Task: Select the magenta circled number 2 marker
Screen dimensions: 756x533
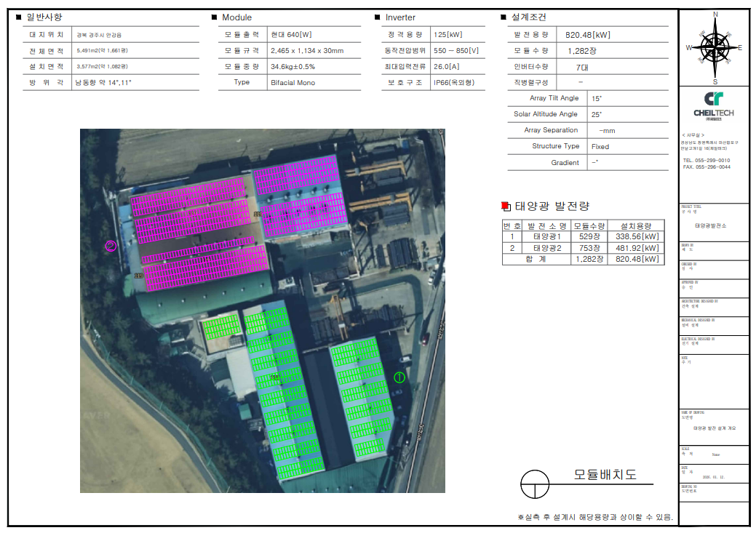Action: [x=111, y=246]
